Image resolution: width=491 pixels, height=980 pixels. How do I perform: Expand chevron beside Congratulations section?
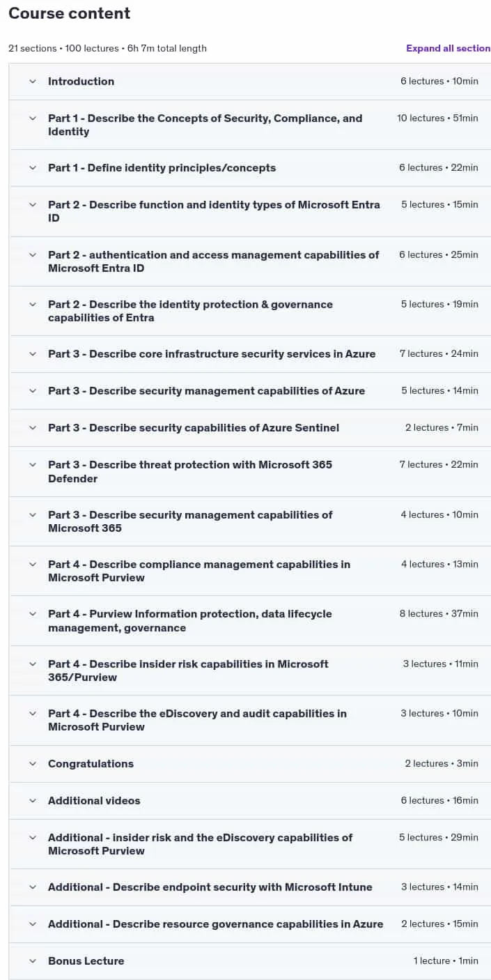point(33,764)
